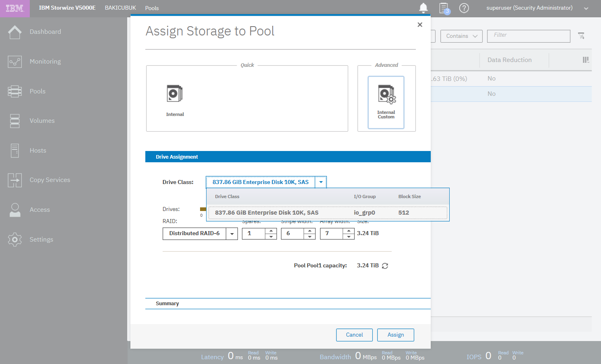
Task: Open the Copy Services menu item
Action: tap(50, 180)
